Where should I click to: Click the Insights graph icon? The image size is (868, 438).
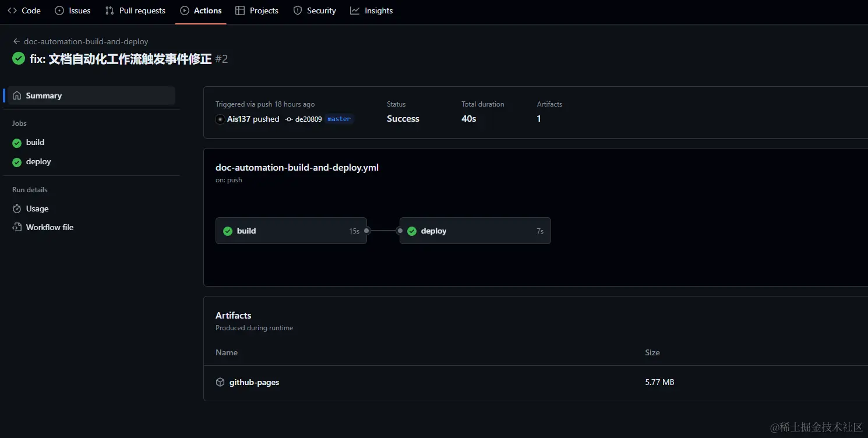[355, 10]
